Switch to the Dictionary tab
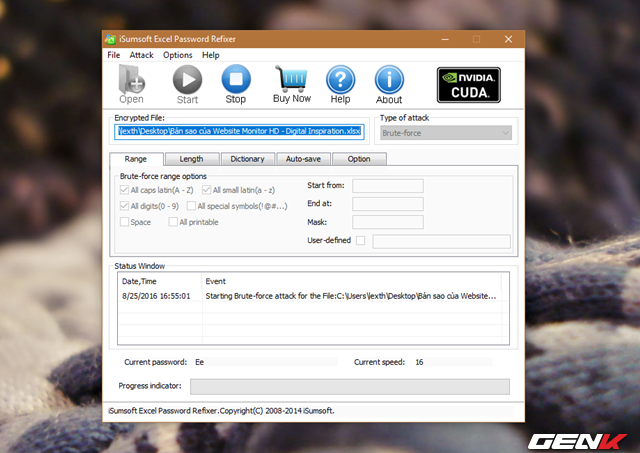 tap(247, 159)
